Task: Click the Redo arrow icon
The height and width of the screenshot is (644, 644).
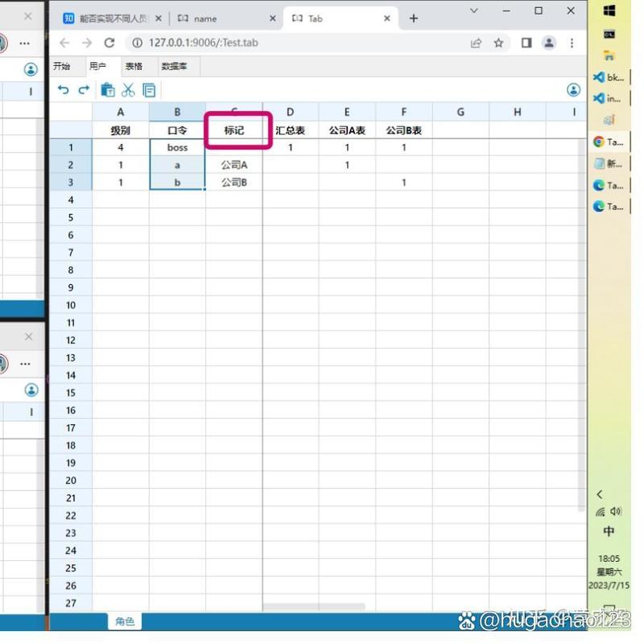Action: coord(84,90)
